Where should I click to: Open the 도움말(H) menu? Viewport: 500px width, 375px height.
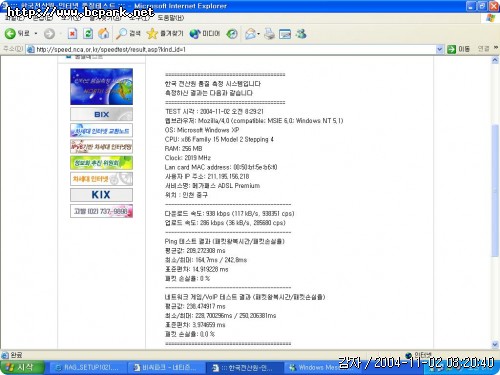click(x=171, y=18)
